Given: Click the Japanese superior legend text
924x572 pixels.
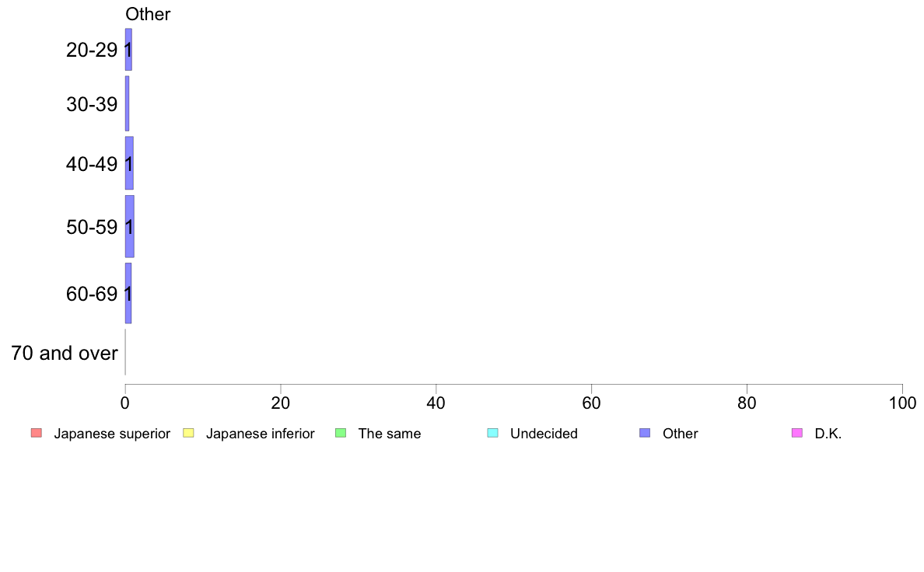Looking at the screenshot, I should click(x=112, y=434).
